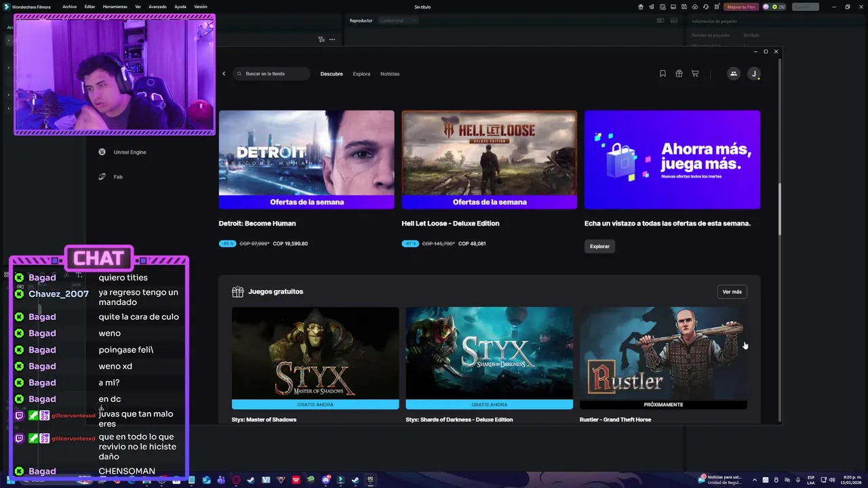Click the ESP LAA language indicator
868x488 pixels.
pos(811,480)
